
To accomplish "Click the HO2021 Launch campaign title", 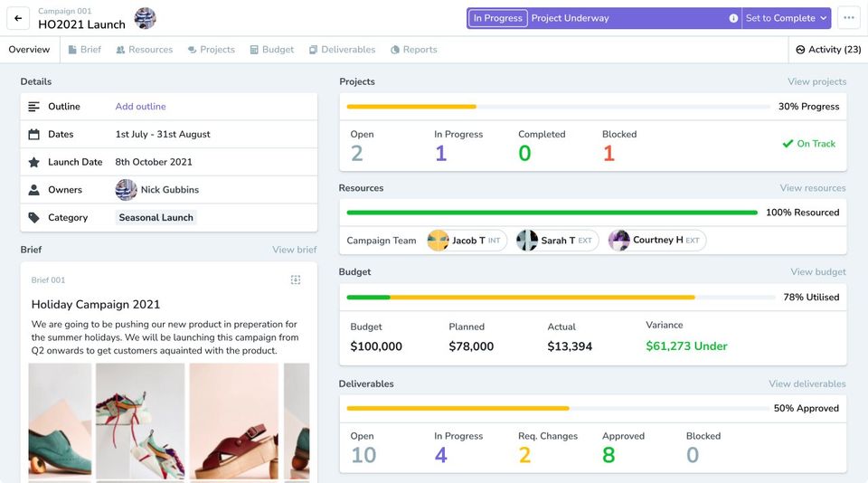I will tap(82, 24).
